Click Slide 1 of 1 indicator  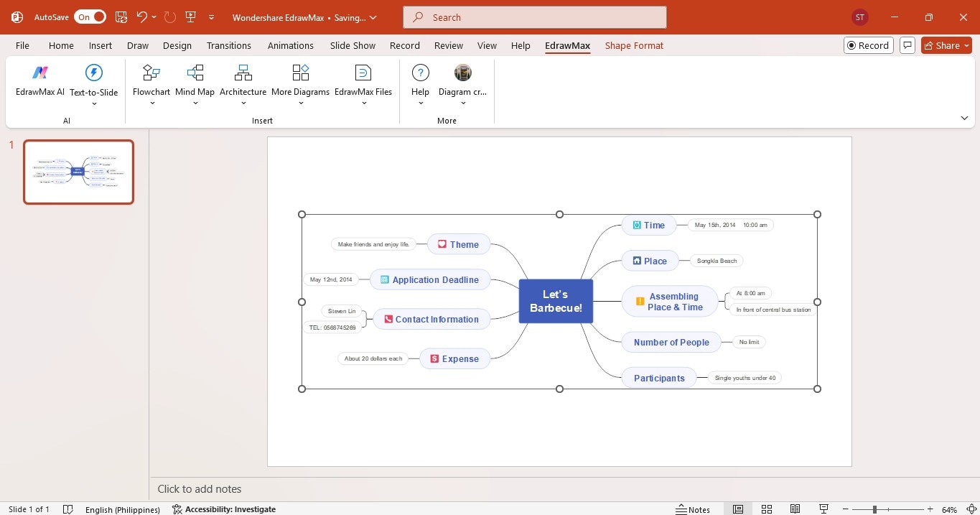pos(29,509)
